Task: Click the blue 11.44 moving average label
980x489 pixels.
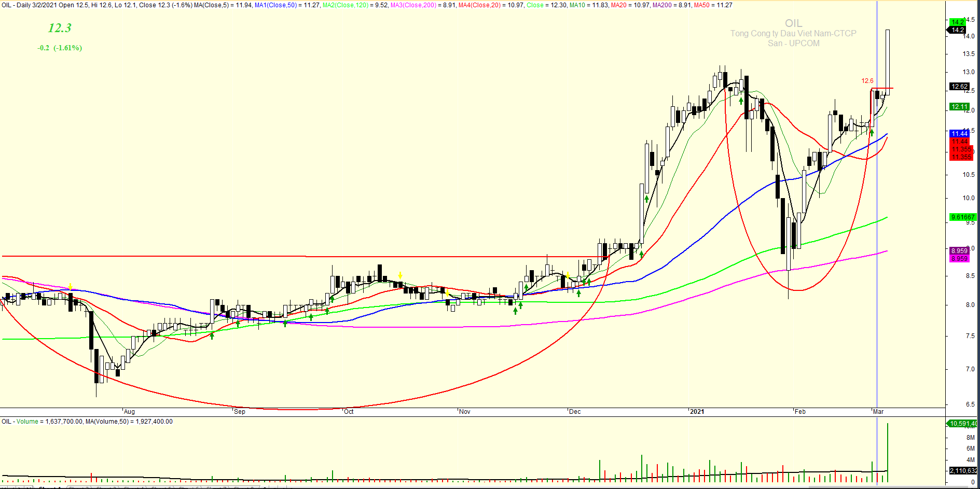Action: 959,134
